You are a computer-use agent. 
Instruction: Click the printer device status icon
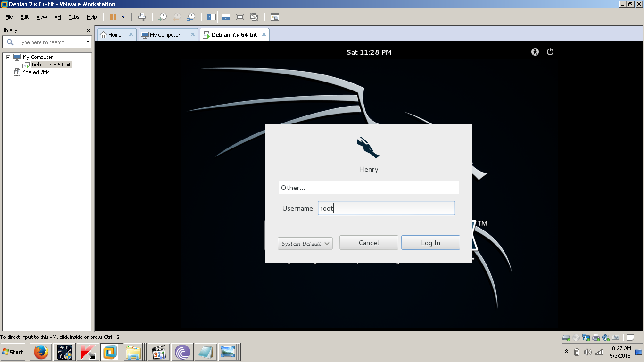596,337
